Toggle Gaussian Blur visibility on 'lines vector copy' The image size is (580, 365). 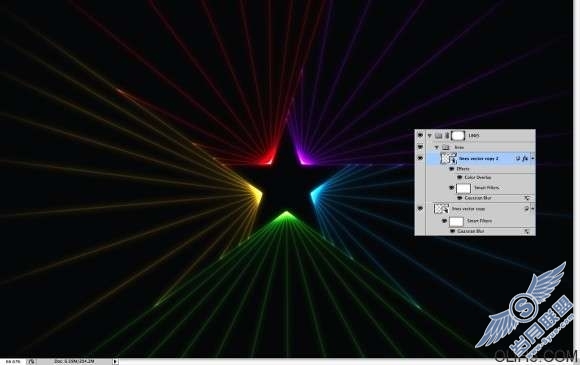click(452, 231)
